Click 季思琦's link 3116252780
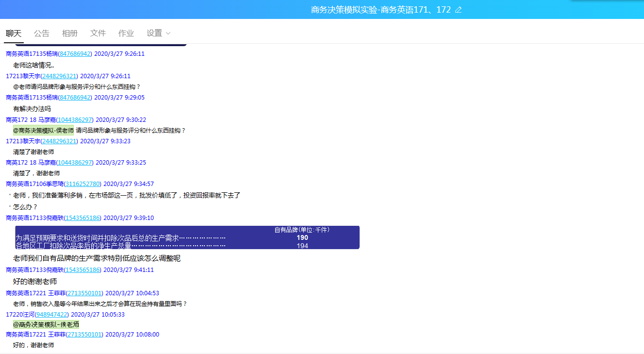This screenshot has height=354, width=644. (82, 184)
